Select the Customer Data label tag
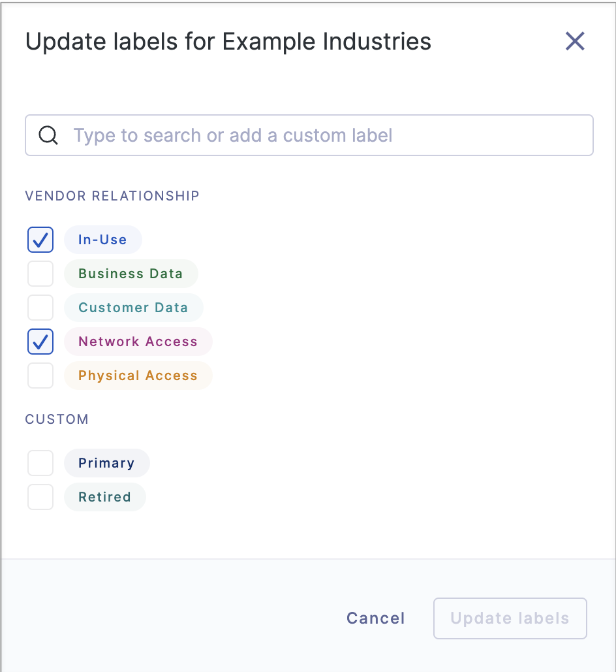The image size is (616, 672). 134,308
